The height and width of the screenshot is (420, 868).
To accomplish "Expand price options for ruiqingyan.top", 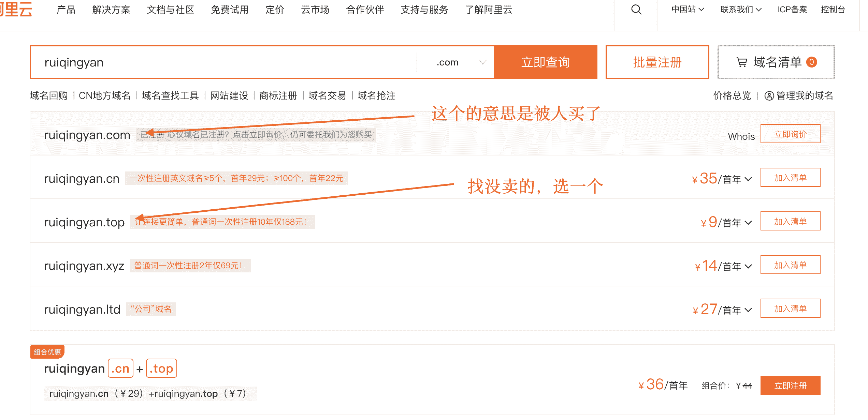I will (748, 223).
